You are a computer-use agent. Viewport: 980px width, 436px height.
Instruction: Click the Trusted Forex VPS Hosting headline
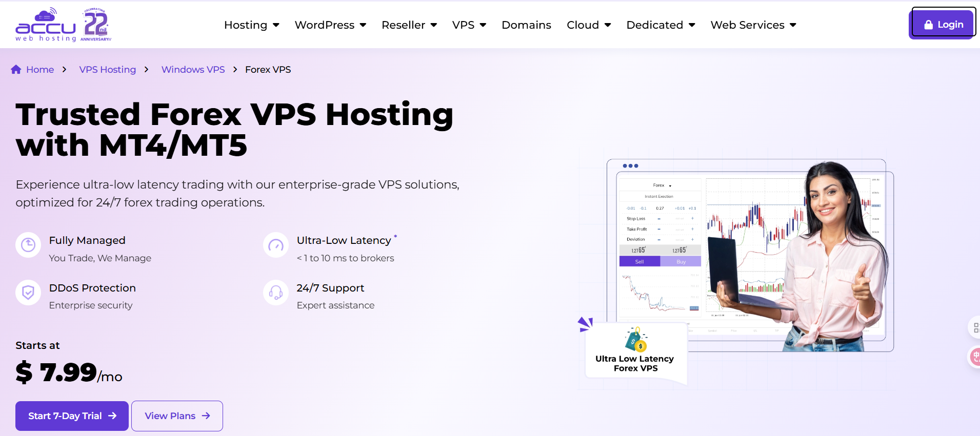[234, 129]
